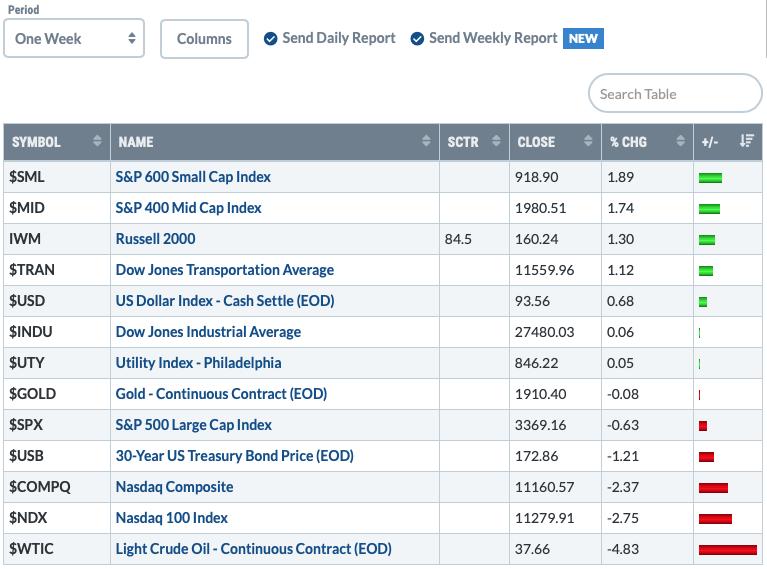767x569 pixels.
Task: Click the SCTR value 84.5
Action: click(458, 239)
